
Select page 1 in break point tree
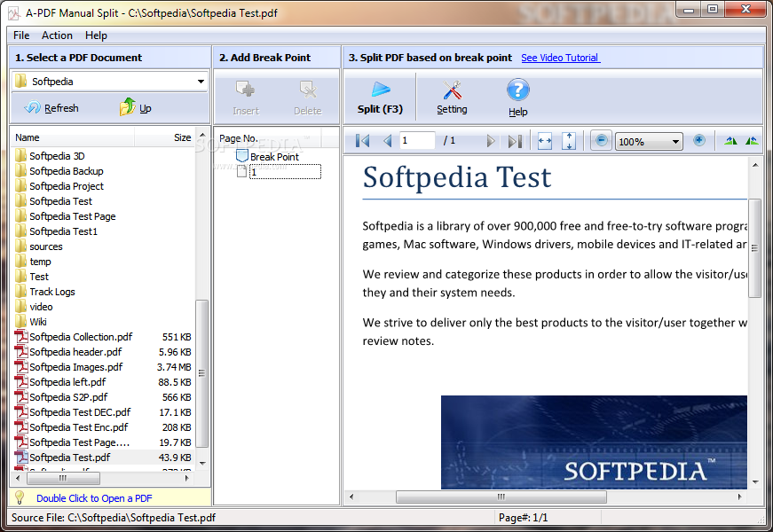[x=285, y=172]
